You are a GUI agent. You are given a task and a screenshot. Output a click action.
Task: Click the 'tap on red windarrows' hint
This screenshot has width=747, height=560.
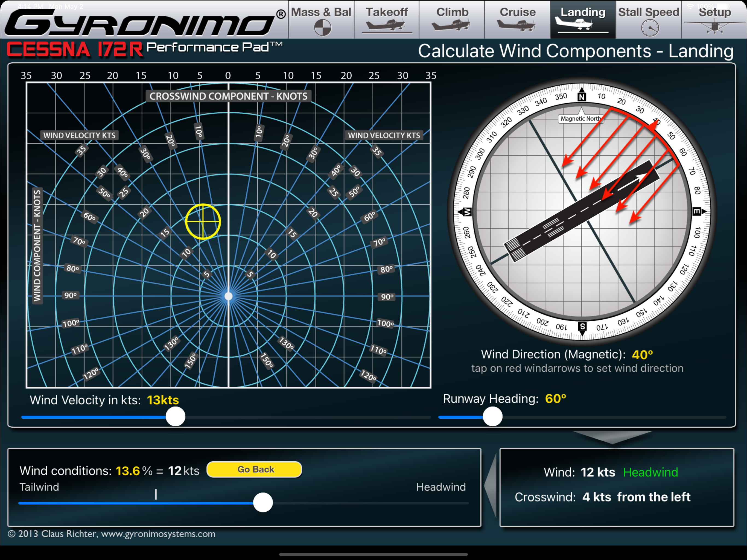pyautogui.click(x=577, y=368)
